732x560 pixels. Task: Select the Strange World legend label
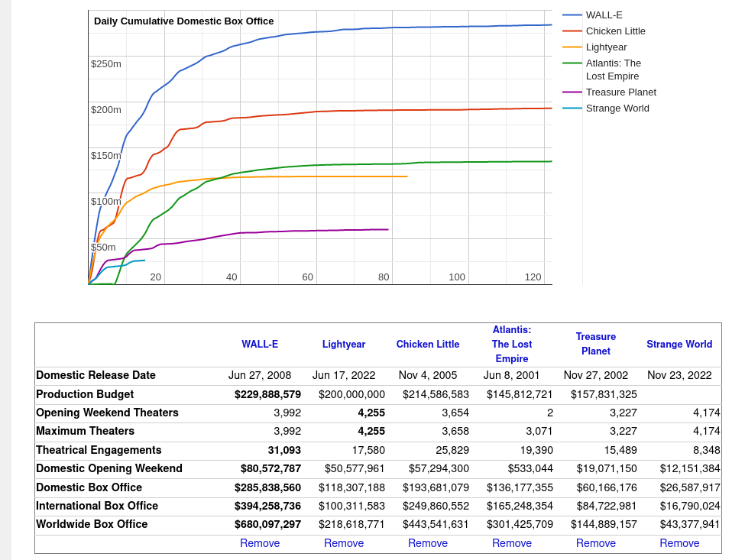tap(617, 108)
